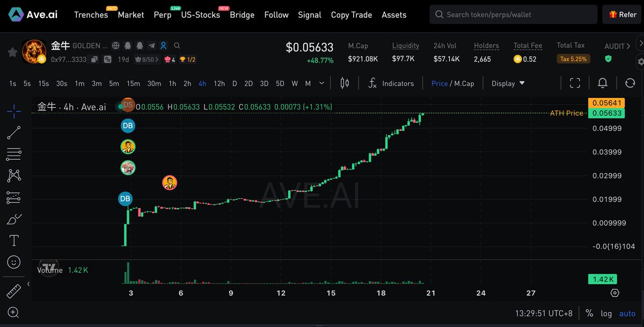Viewport: 644px width, 327px height.
Task: Select the horizontal lines Fib tool
Action: pyautogui.click(x=14, y=154)
